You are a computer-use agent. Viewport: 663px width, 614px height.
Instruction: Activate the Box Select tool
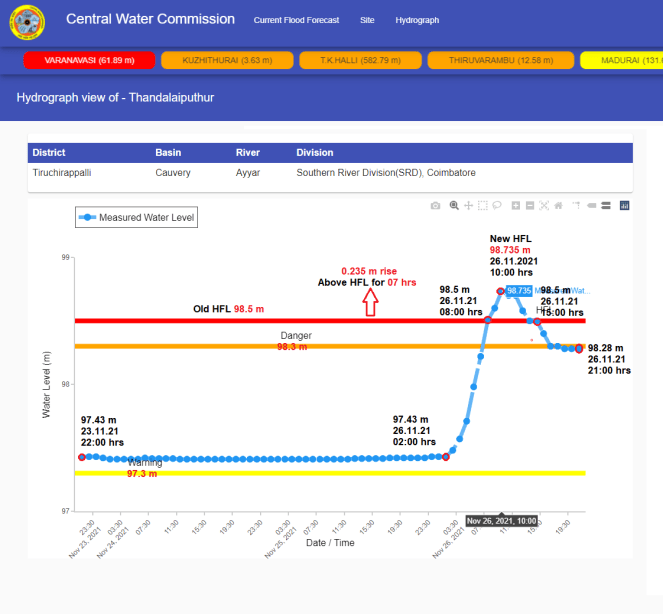click(482, 205)
